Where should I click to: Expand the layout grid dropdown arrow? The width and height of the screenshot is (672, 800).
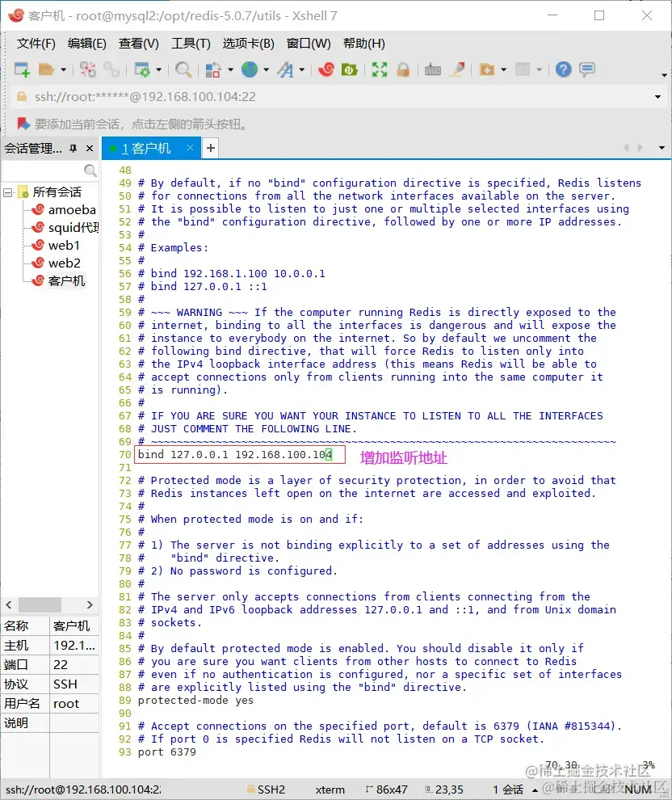(x=539, y=69)
